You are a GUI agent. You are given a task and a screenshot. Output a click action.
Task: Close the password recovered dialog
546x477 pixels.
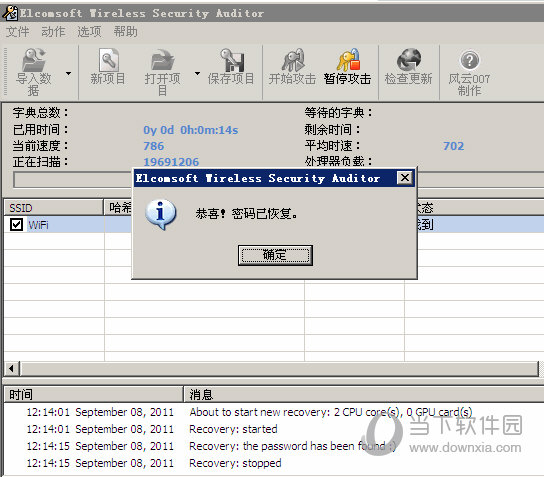[x=405, y=178]
